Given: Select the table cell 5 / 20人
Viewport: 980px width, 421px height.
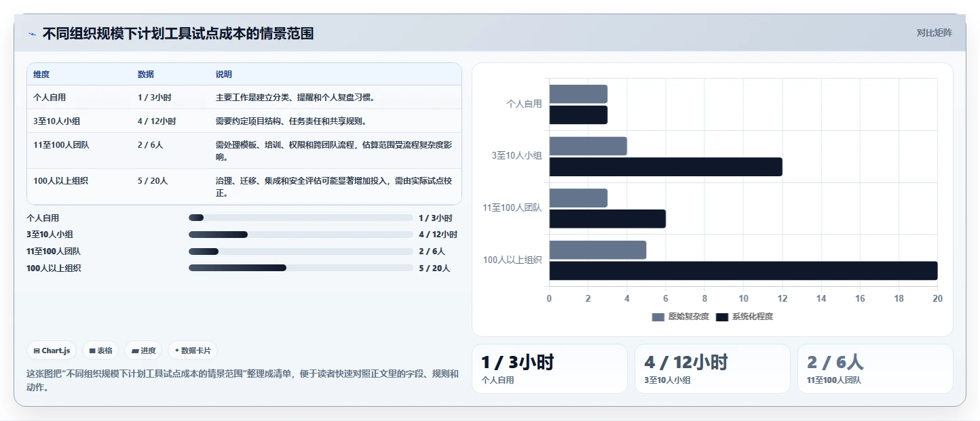Looking at the screenshot, I should click(152, 180).
